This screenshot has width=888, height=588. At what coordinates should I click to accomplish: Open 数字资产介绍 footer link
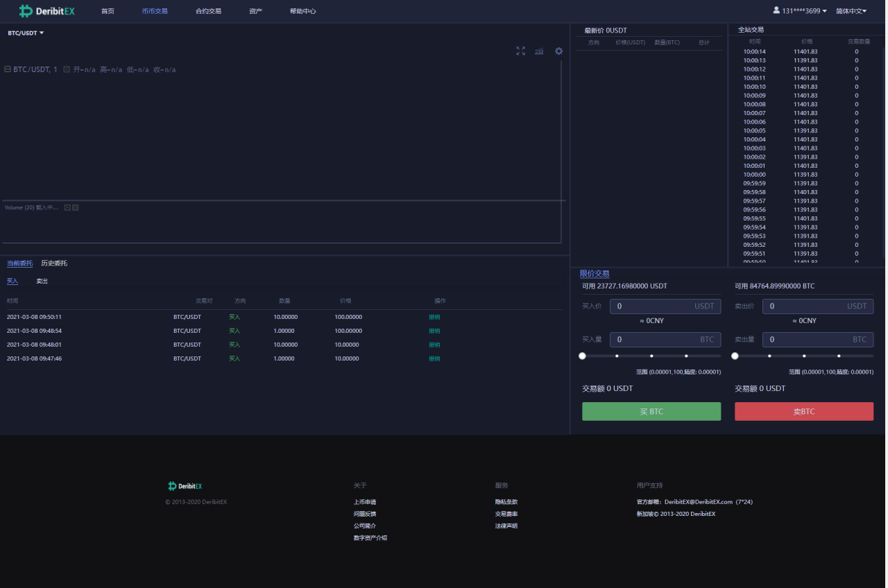pyautogui.click(x=370, y=538)
